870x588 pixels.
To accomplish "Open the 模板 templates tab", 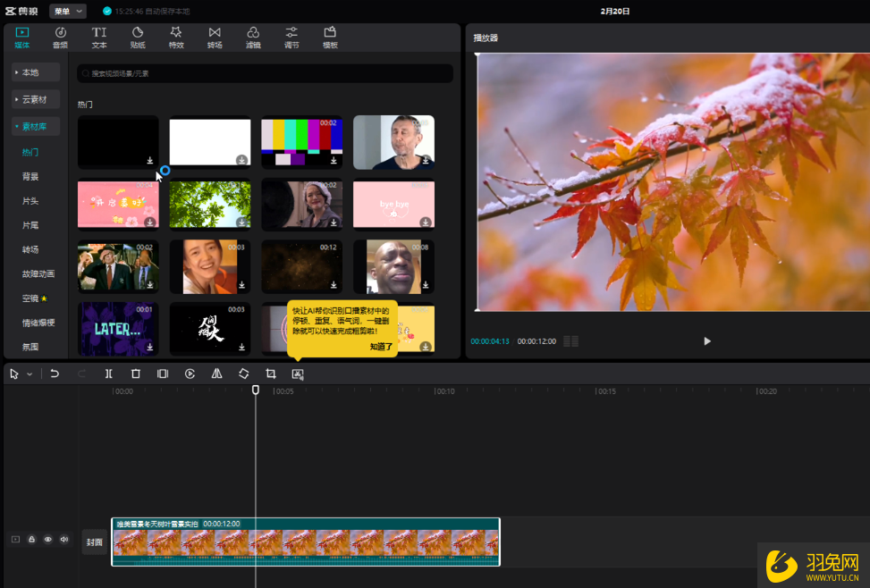I will [x=330, y=38].
